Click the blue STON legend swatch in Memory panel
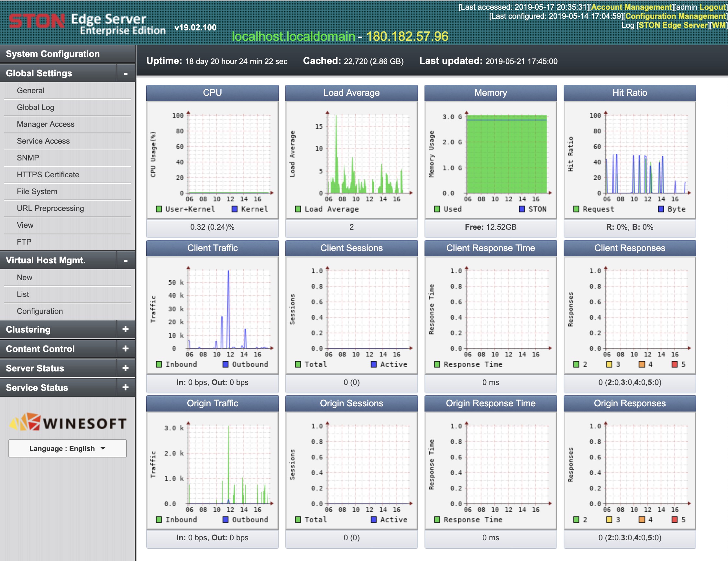The width and height of the screenshot is (728, 561). point(522,209)
